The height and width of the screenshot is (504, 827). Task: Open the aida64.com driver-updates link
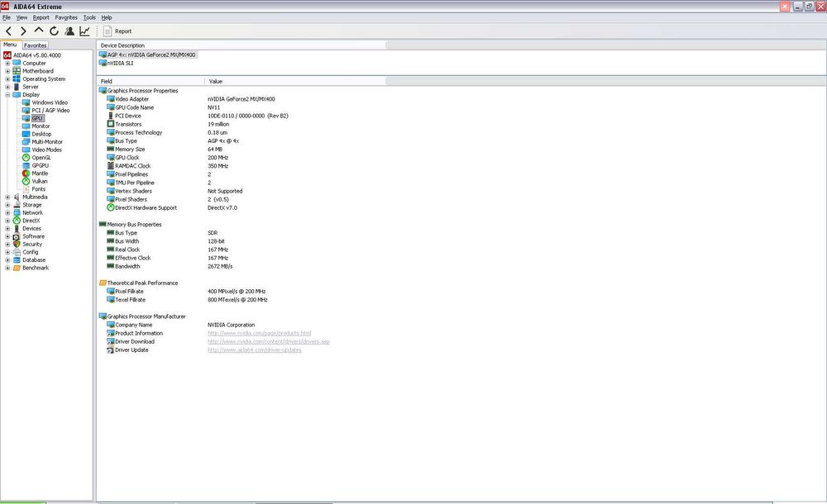[254, 350]
